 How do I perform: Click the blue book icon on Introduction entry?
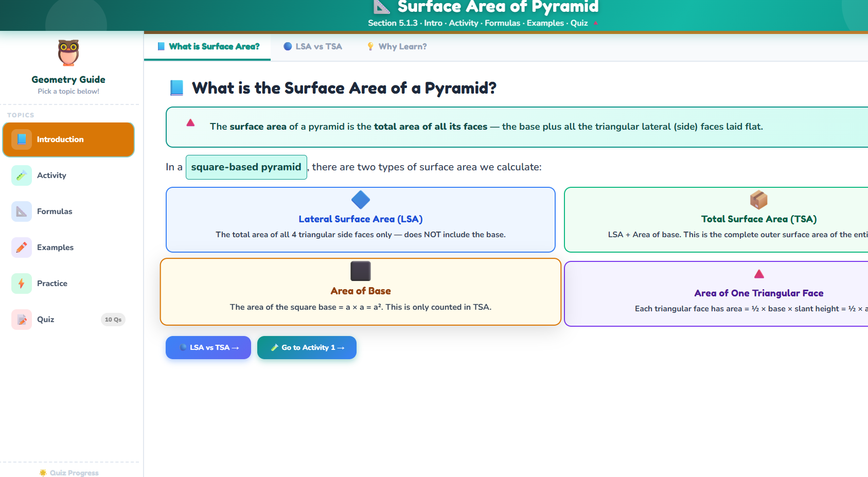[x=21, y=139]
